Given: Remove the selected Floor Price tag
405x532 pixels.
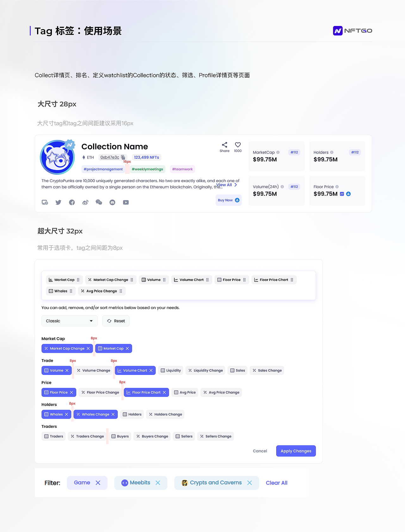Looking at the screenshot, I should tap(71, 392).
